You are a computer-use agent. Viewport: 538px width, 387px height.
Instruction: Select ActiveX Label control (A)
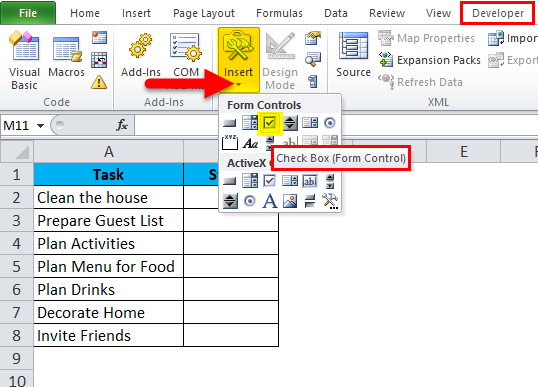[x=270, y=201]
